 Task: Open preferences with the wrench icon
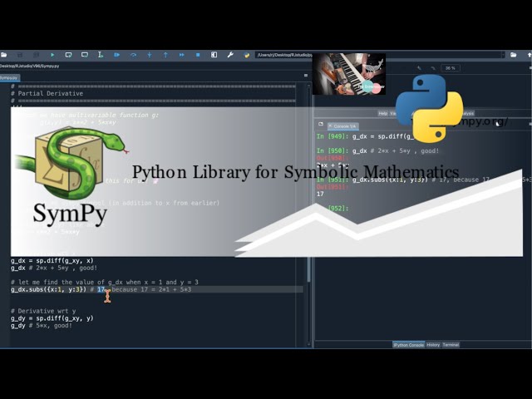[x=230, y=55]
